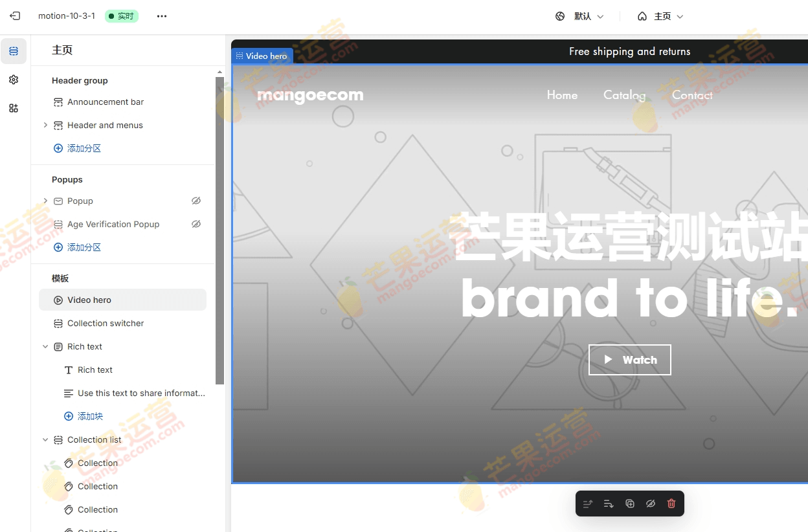Click the text block paragraph icon
This screenshot has width=808, height=532.
69,393
